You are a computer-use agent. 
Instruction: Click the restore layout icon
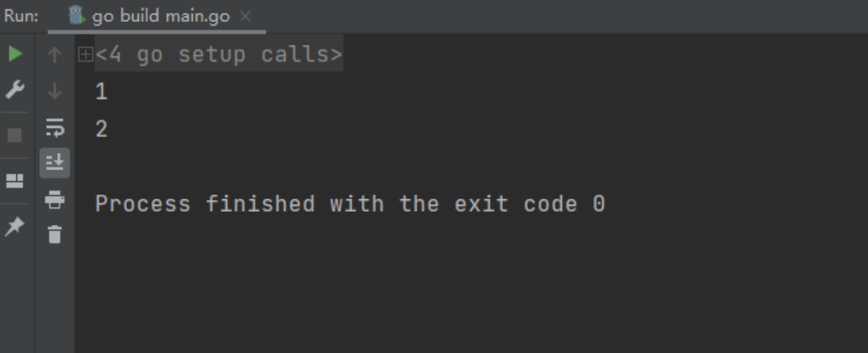click(15, 180)
